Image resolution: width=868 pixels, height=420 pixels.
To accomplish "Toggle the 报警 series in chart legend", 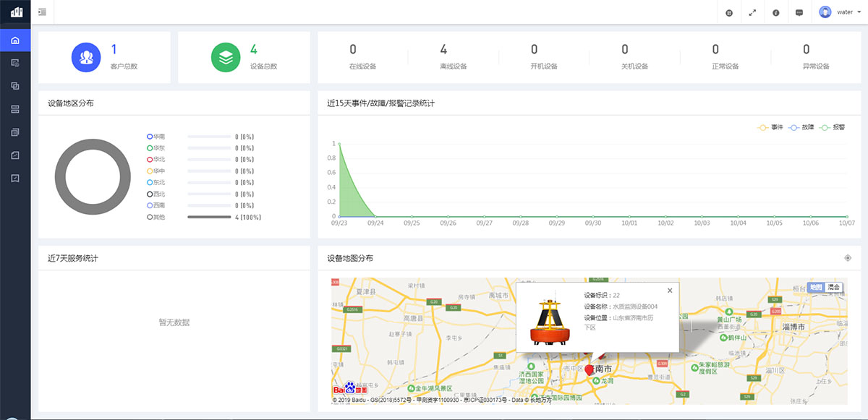I will 833,127.
